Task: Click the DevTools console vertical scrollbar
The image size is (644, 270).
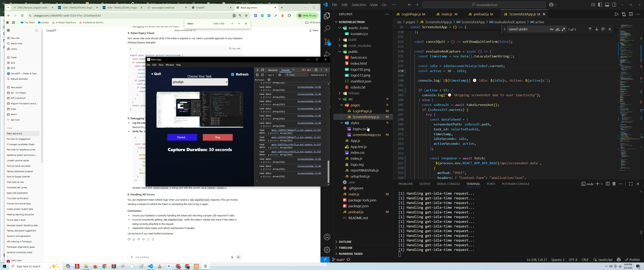Action: click(x=329, y=172)
